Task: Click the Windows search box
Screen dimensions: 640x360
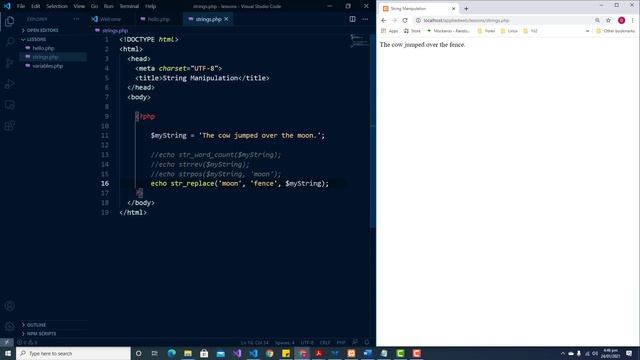Action: coord(73,353)
